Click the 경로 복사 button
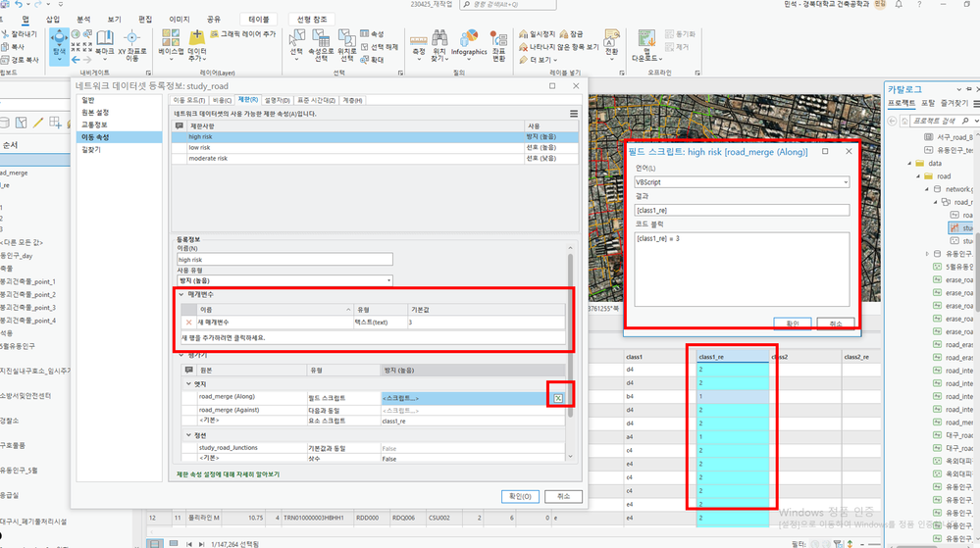The image size is (980, 548). [x=20, y=60]
